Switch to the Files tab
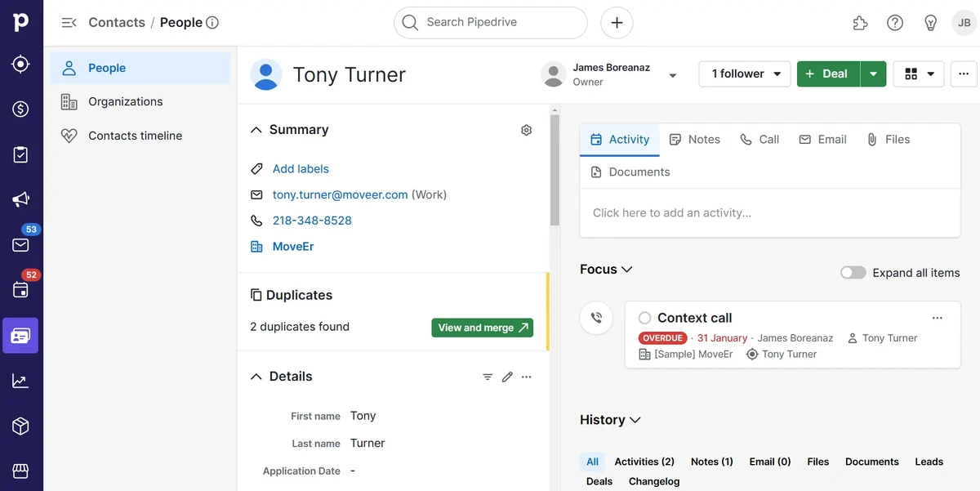Image resolution: width=980 pixels, height=491 pixels. point(888,140)
